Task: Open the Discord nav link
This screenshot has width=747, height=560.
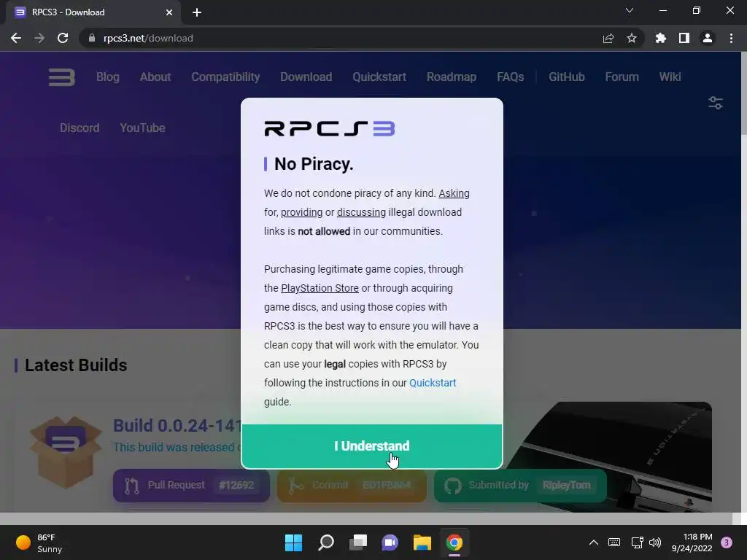Action: point(80,128)
